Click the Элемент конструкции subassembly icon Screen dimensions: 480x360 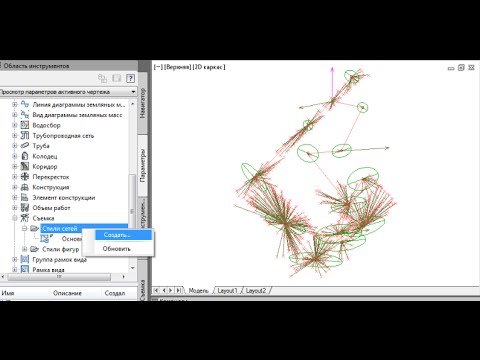tap(25, 197)
